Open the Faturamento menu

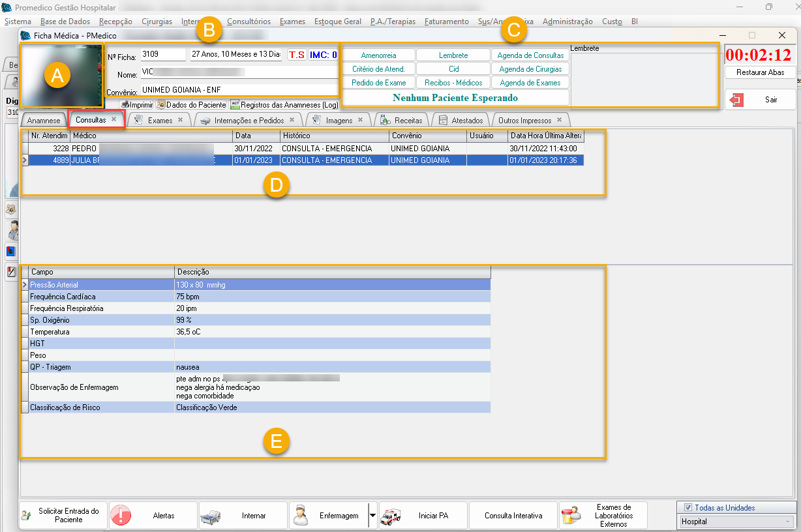coord(446,22)
